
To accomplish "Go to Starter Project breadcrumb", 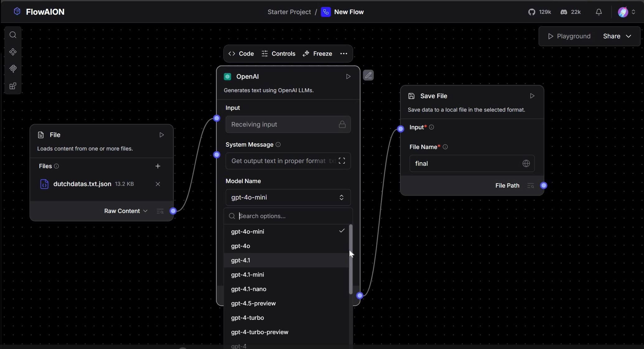I will coord(289,12).
